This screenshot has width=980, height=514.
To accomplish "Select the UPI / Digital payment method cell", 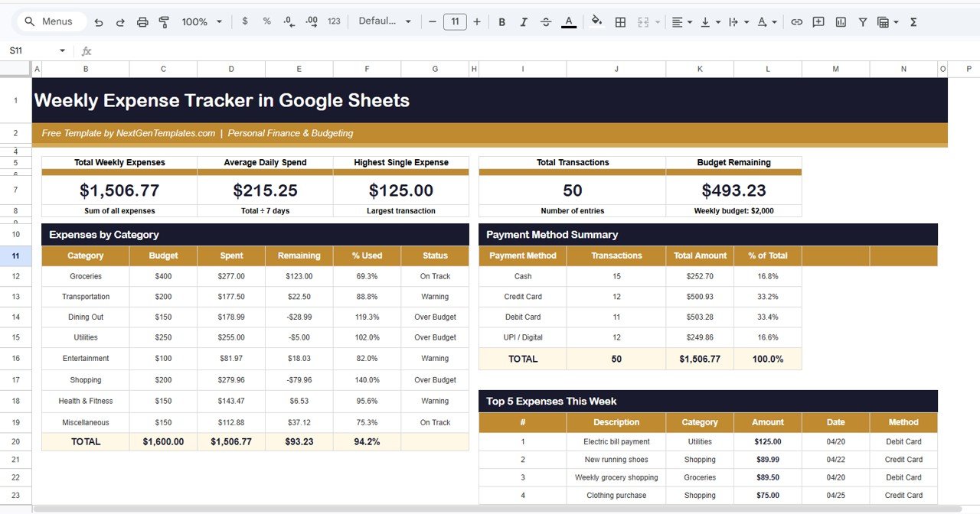I will pos(523,337).
